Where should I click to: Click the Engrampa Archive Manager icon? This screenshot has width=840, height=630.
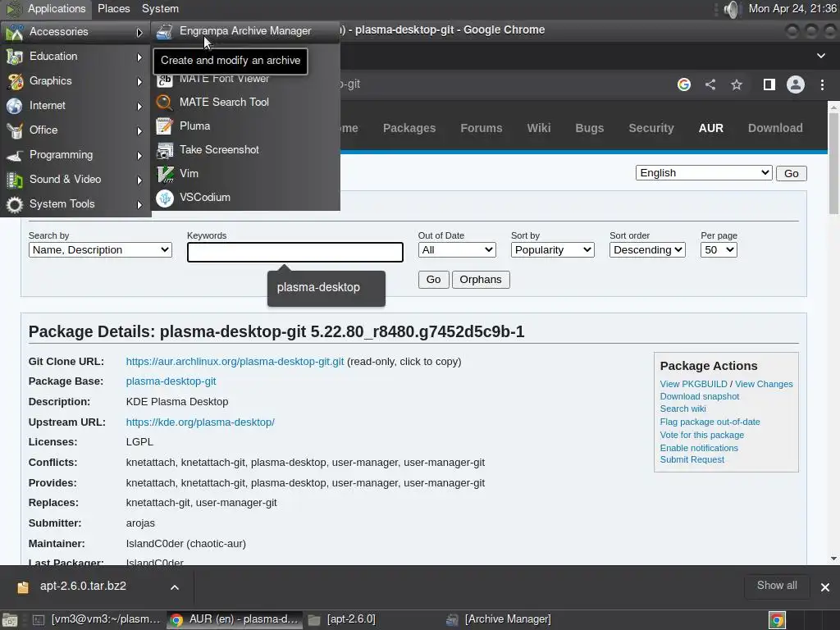pos(164,32)
